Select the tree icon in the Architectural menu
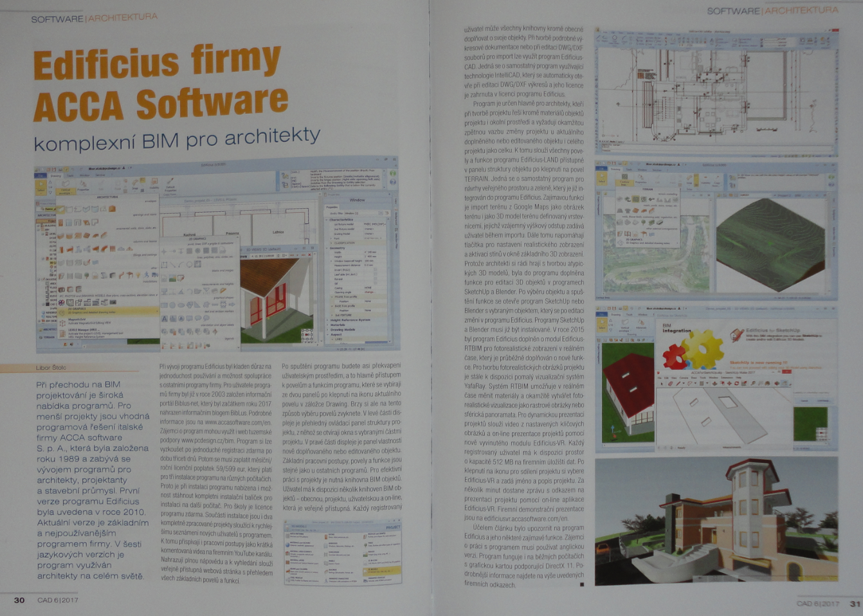863x616 pixels. tap(87, 275)
